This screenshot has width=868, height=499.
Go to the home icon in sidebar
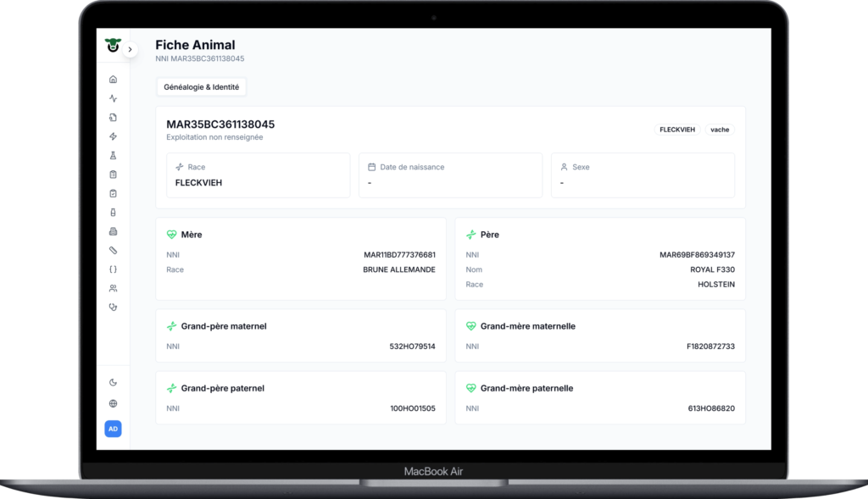pos(113,80)
